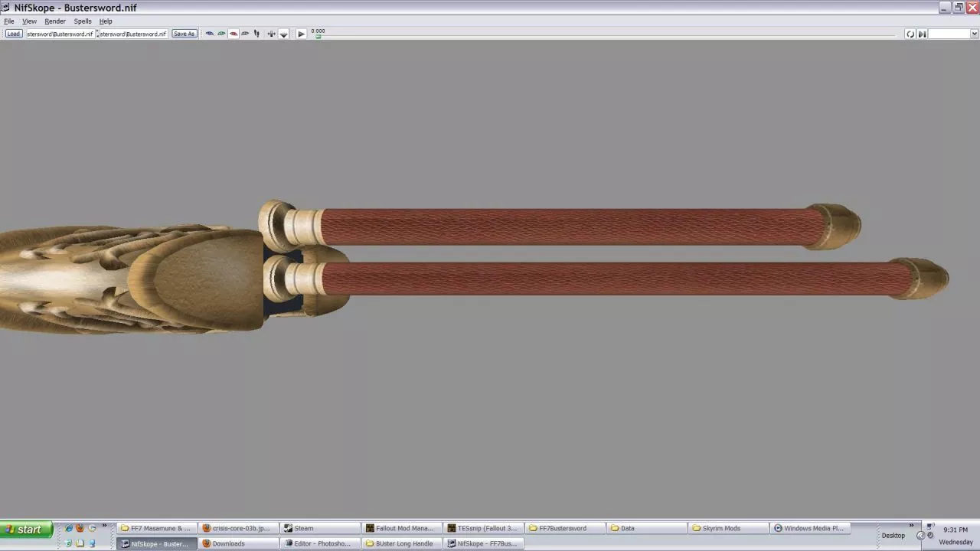Select the green front view icon
The height and width of the screenshot is (551, 980).
point(221,34)
